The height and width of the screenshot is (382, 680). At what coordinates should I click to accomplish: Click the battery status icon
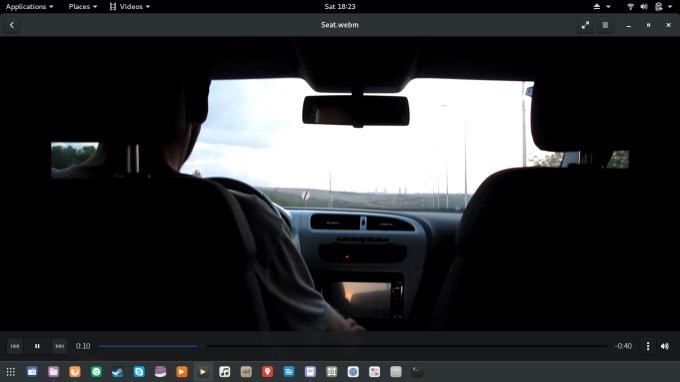coord(659,7)
